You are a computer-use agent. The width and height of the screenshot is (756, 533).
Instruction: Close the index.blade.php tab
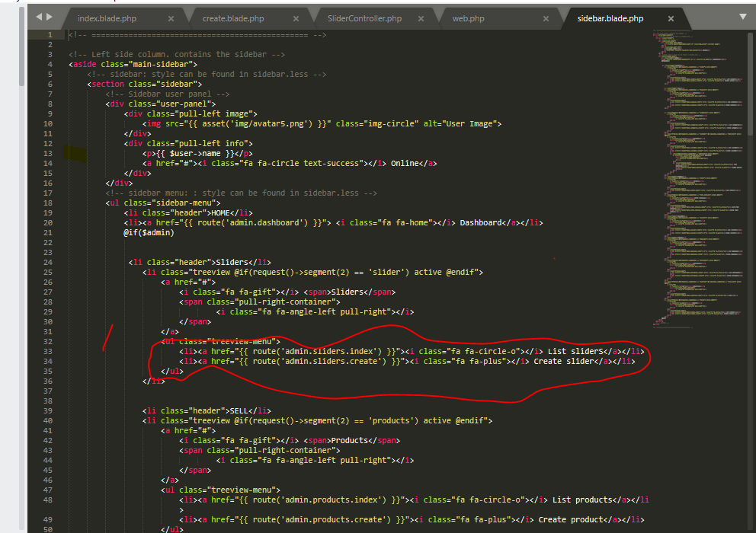tap(171, 18)
